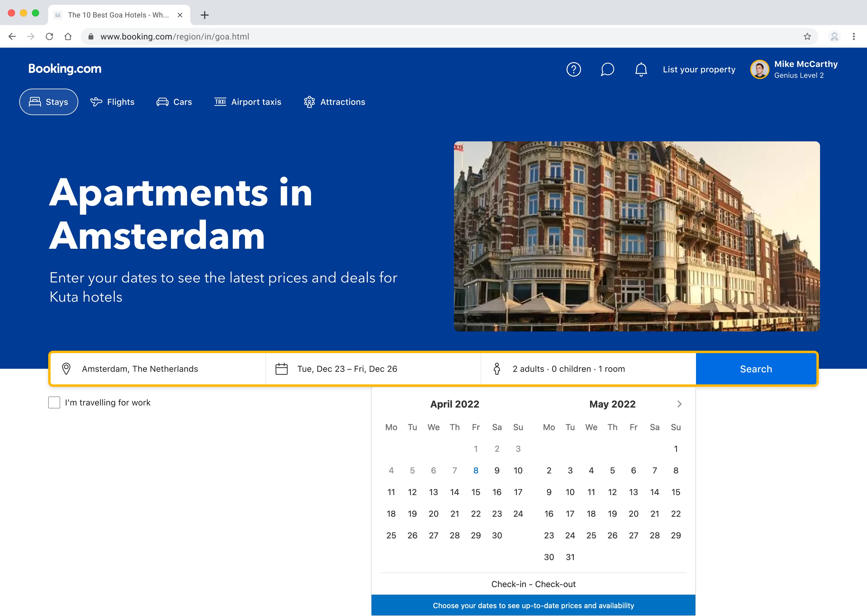This screenshot has height=616, width=867.
Task: Go to next month with the calendar chevron
Action: [x=679, y=404]
